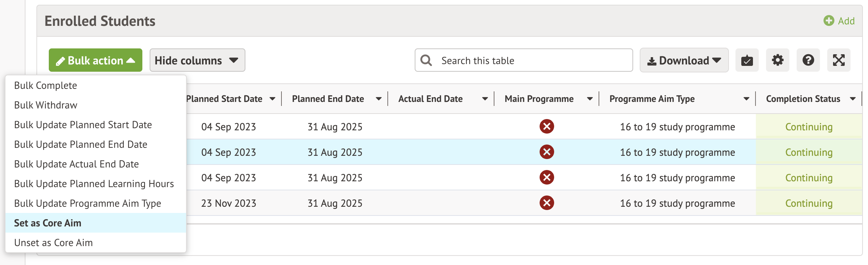Click the help question mark icon
Viewport: 868px width, 265px height.
pos(808,60)
